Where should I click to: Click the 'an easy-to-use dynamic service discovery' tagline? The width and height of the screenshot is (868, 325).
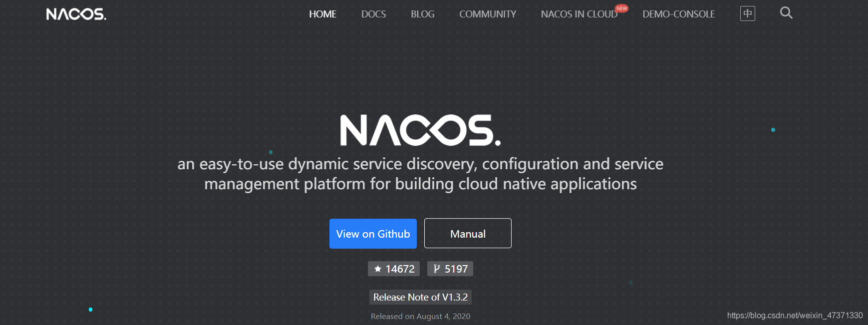click(x=420, y=174)
